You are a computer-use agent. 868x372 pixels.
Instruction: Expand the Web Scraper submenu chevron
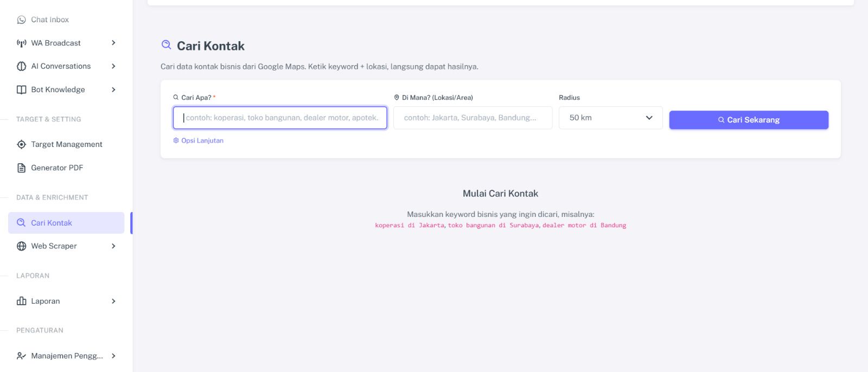[113, 246]
